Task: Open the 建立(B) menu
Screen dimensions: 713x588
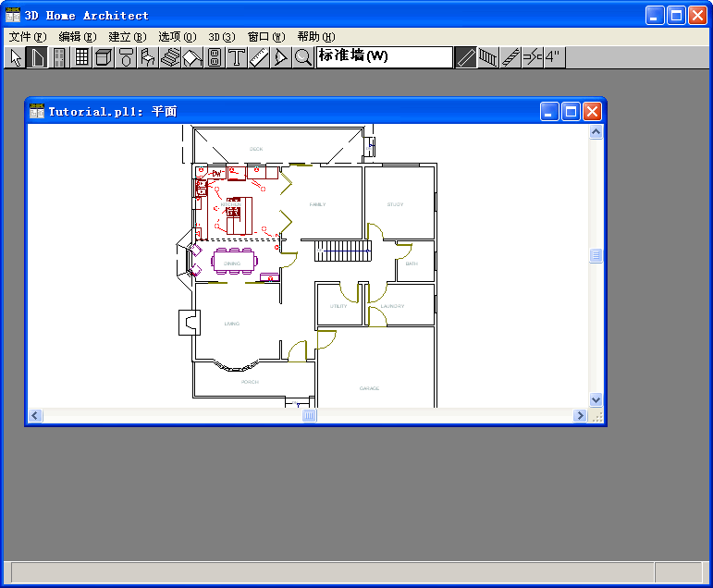Action: (128, 37)
